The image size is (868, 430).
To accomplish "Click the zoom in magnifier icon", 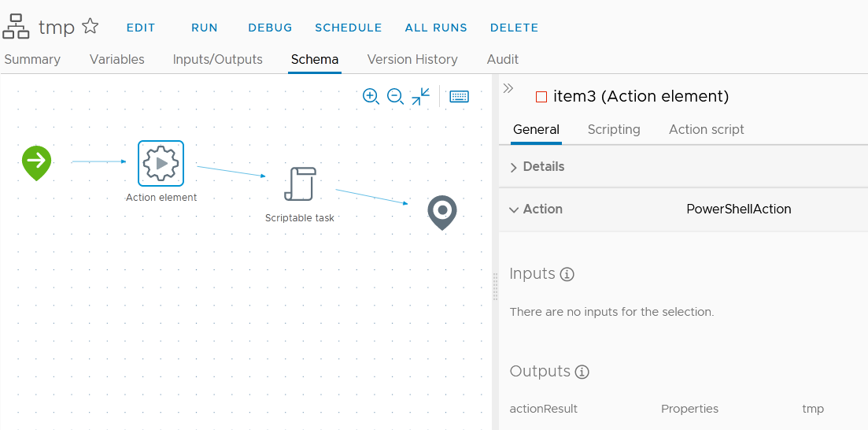I will click(371, 97).
